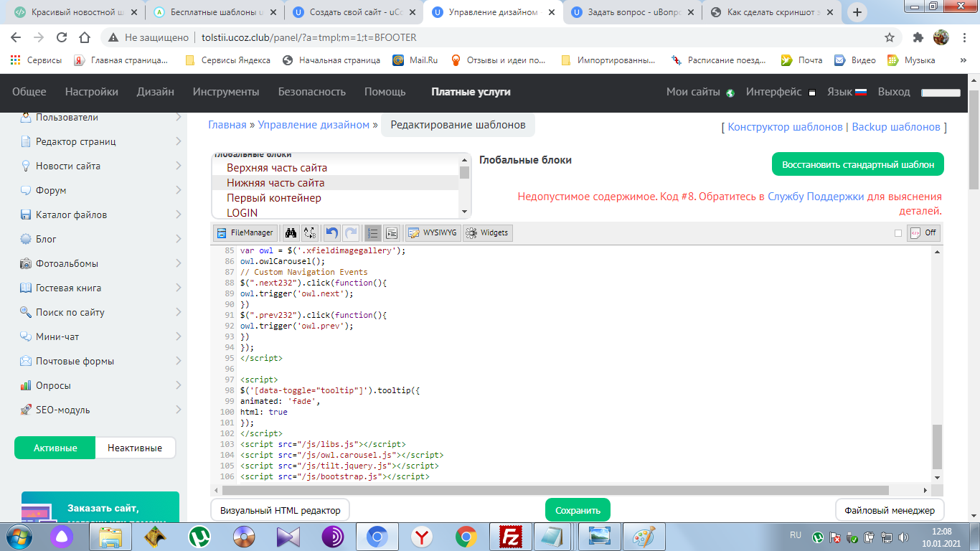
Task: Open the Общее menu
Action: (29, 92)
